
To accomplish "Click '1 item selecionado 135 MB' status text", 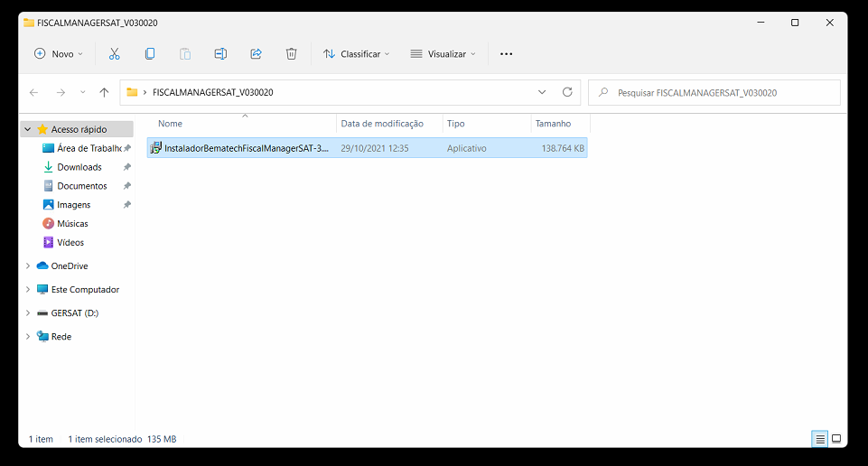I will pos(122,439).
